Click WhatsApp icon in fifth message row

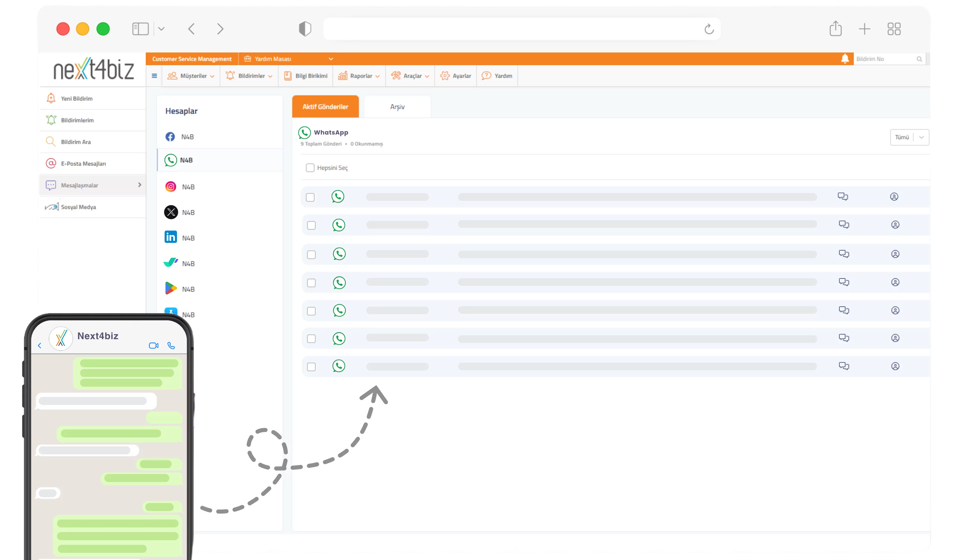coord(339,310)
